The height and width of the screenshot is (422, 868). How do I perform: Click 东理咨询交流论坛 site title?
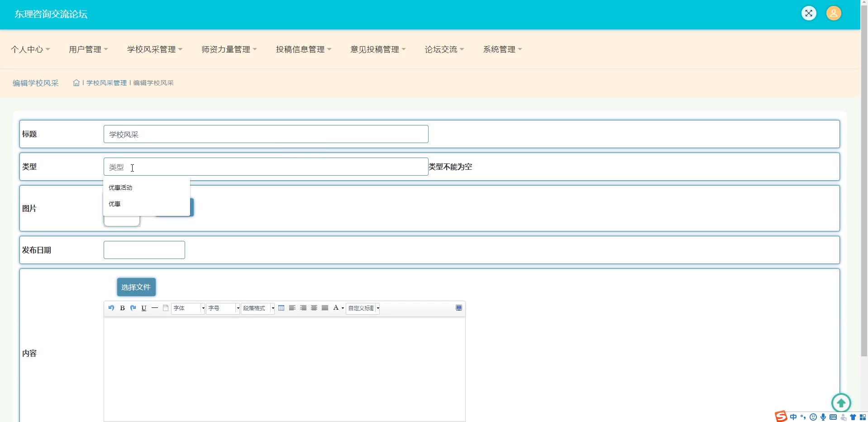(51, 14)
